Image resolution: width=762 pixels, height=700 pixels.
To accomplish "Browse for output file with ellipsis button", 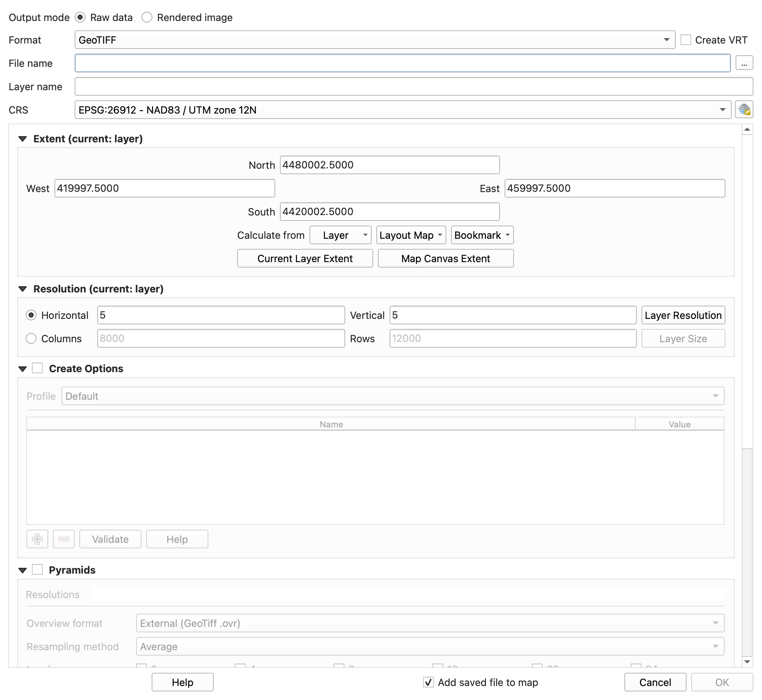I will tap(744, 63).
